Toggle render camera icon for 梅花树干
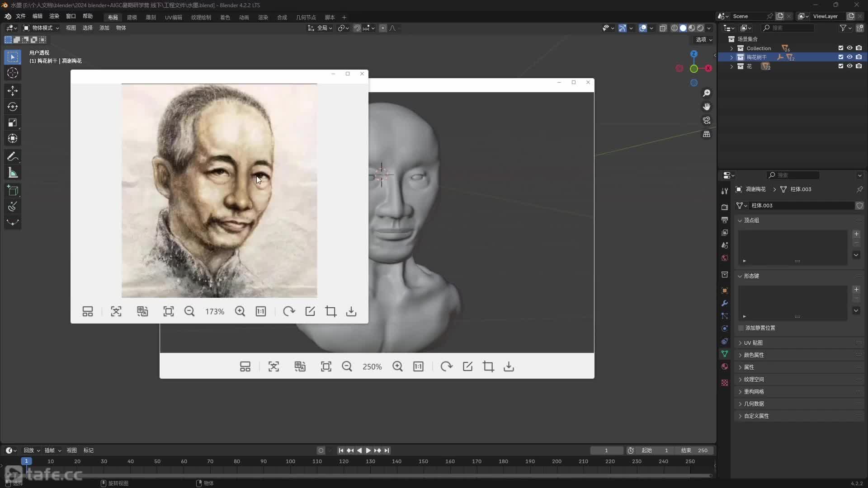 click(859, 57)
